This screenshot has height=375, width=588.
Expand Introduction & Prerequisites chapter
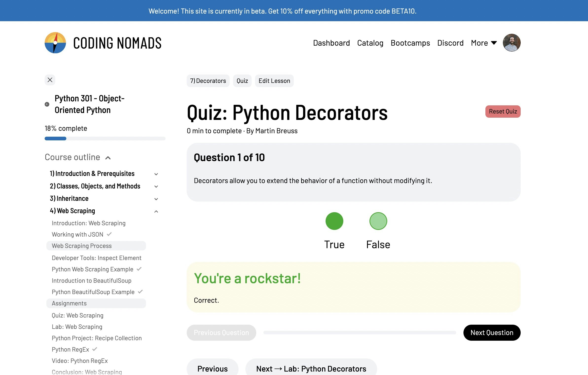point(156,174)
